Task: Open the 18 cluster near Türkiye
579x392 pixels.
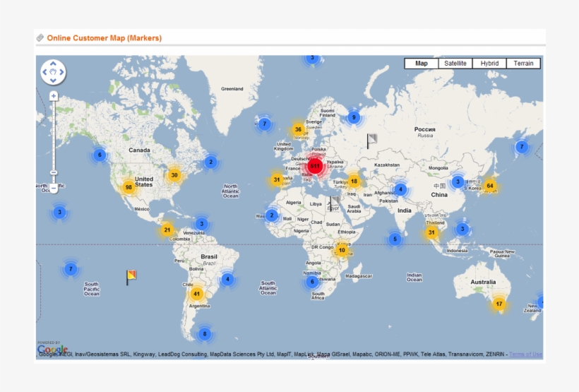Action: point(354,181)
